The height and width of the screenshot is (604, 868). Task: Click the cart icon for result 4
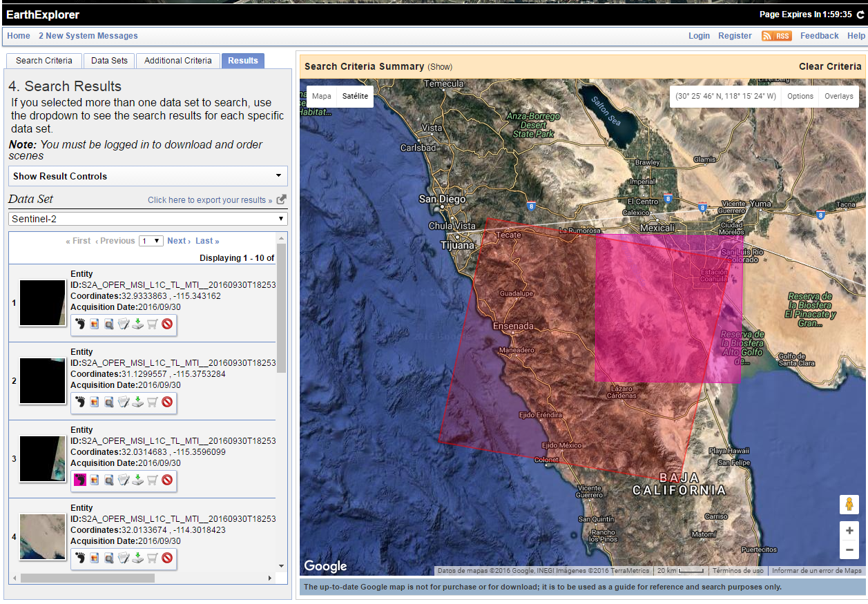point(153,558)
